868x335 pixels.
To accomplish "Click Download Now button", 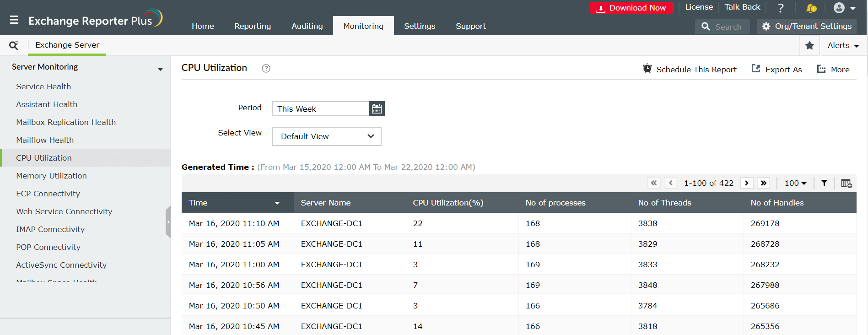I will (631, 8).
